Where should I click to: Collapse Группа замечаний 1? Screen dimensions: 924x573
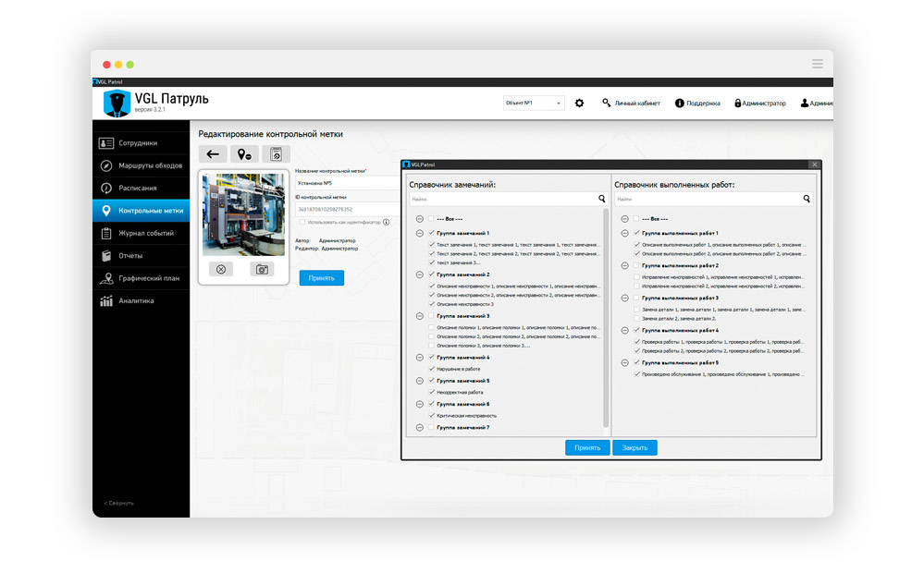(420, 233)
